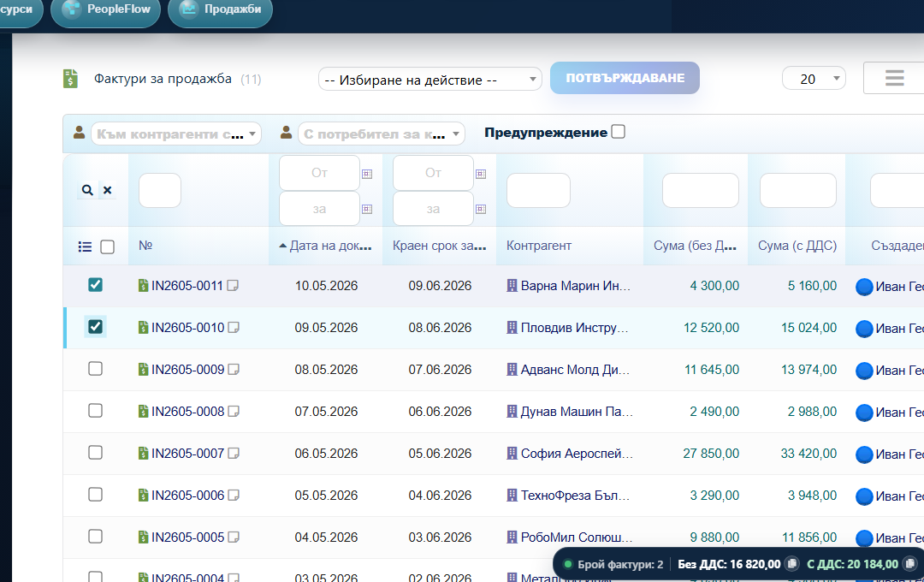This screenshot has width=924, height=582.
Task: Check the checkbox for IN2605-0009
Action: (x=95, y=369)
